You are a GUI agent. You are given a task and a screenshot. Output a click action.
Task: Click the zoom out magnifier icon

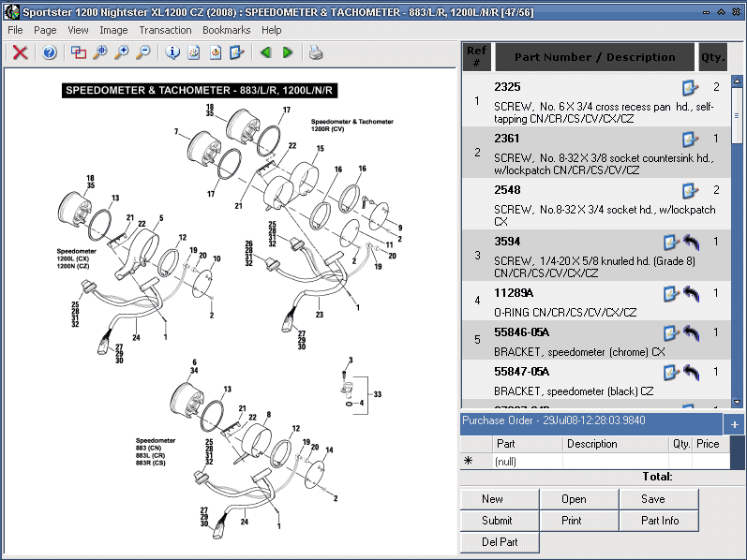[142, 52]
